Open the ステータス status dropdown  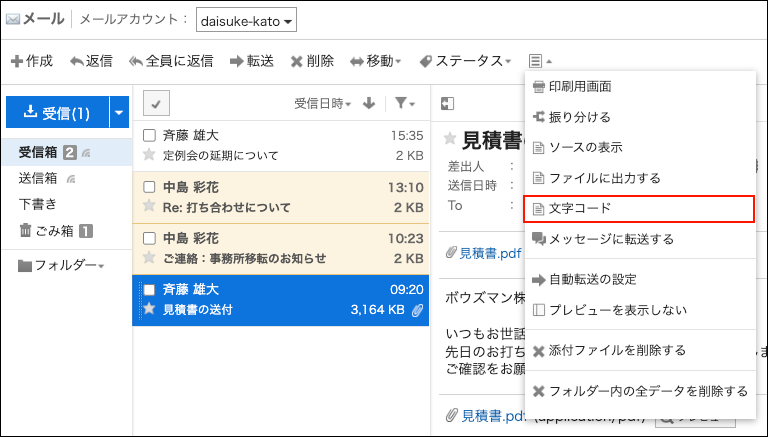(465, 61)
